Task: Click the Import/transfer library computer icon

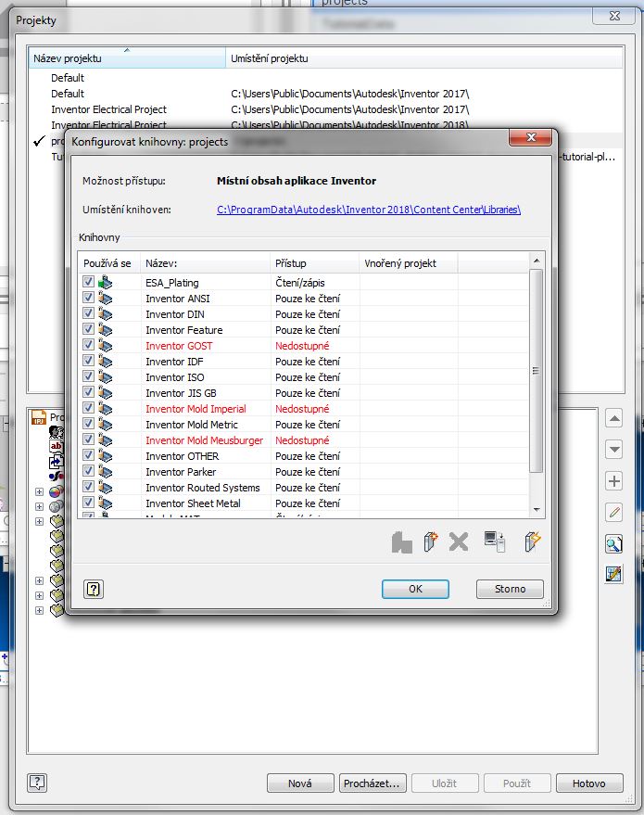Action: pos(495,541)
